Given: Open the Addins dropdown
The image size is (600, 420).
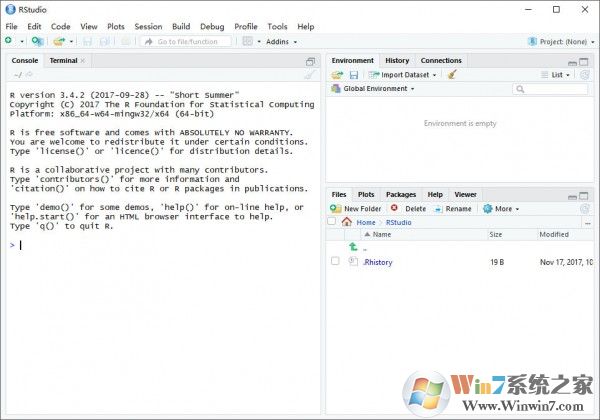Looking at the screenshot, I should [281, 42].
